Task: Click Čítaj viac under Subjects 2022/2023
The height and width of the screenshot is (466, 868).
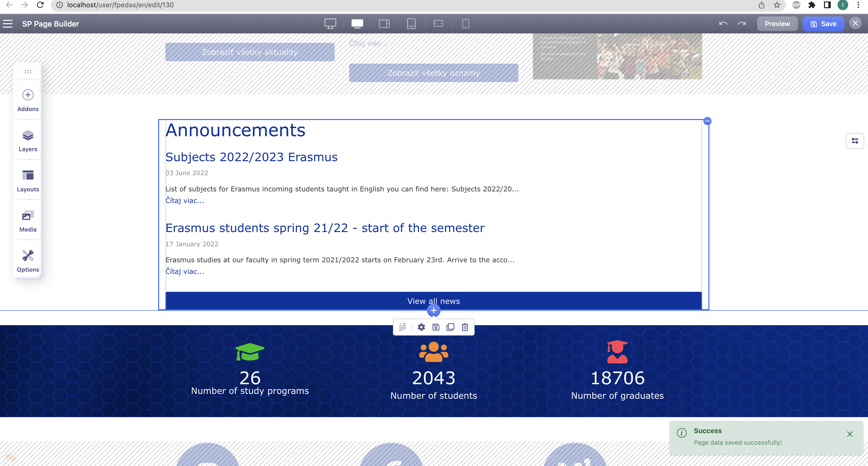Action: tap(185, 201)
